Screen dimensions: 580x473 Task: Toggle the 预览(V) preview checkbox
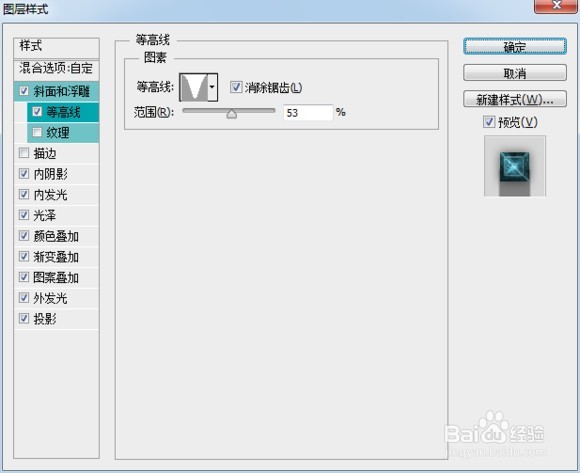tap(489, 122)
